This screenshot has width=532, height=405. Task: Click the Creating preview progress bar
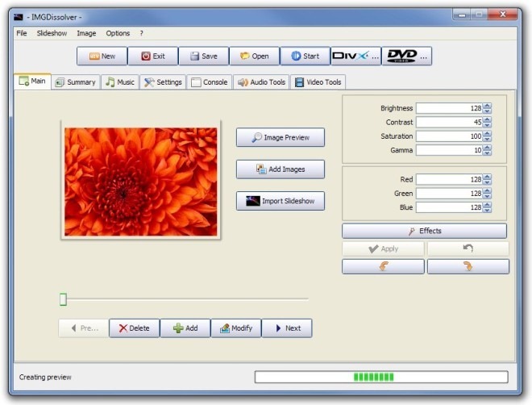(x=381, y=377)
